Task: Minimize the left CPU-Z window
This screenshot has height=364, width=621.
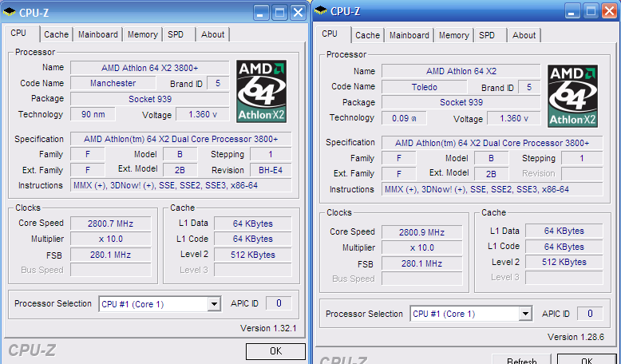Action: coord(261,13)
